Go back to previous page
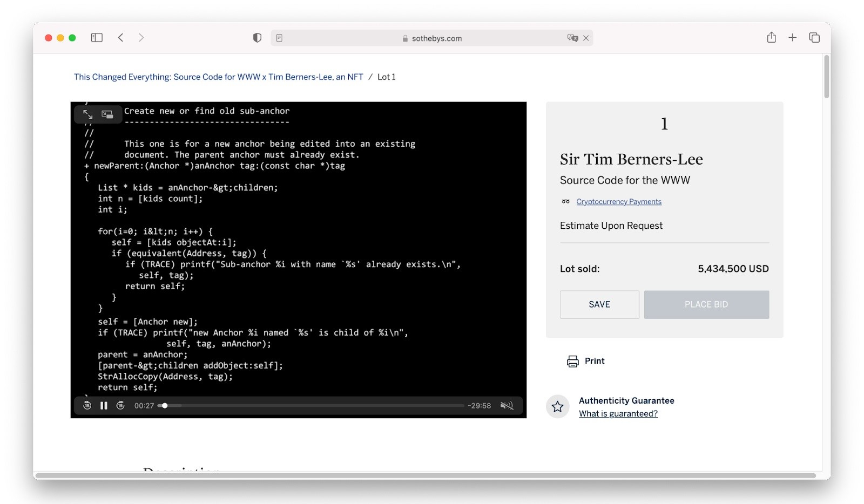This screenshot has width=864, height=504. coord(121,38)
